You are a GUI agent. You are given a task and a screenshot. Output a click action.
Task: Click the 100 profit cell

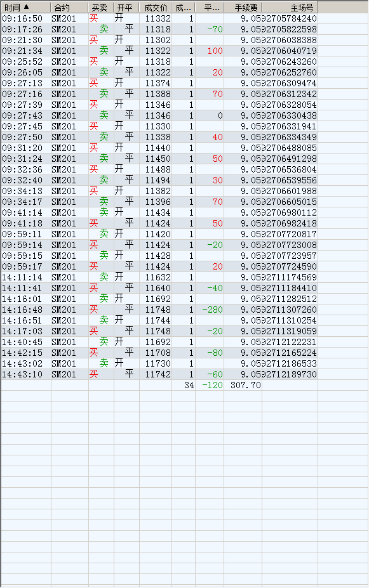tap(210, 51)
